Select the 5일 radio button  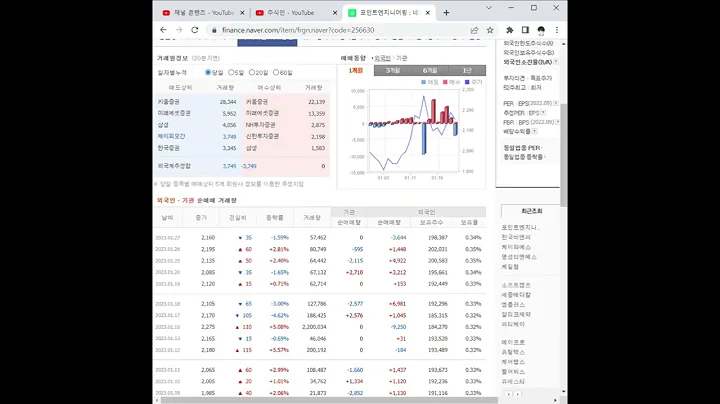231,73
